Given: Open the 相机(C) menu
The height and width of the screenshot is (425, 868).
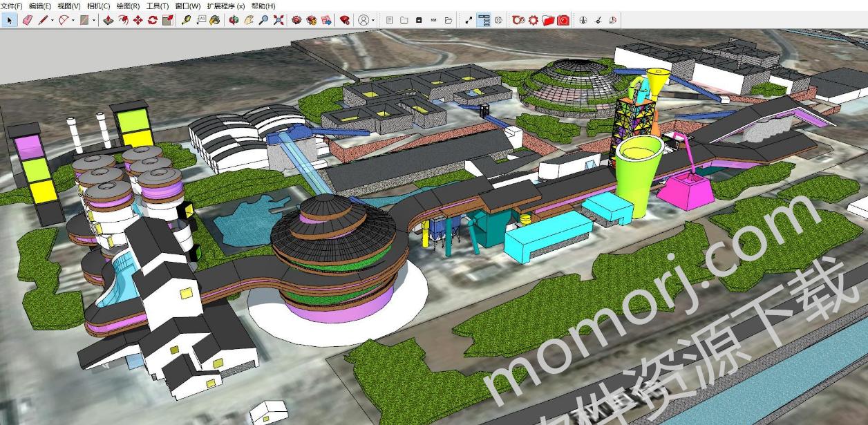Looking at the screenshot, I should (x=98, y=6).
